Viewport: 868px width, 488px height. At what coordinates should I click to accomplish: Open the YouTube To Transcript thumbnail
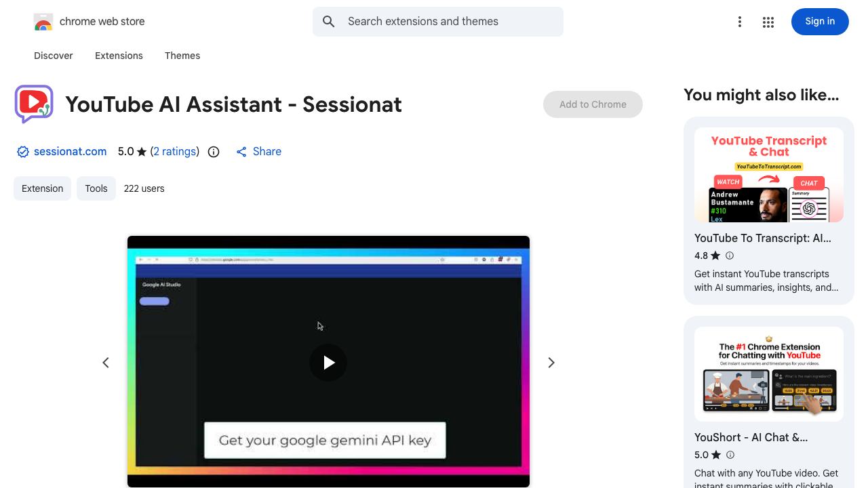coord(769,175)
